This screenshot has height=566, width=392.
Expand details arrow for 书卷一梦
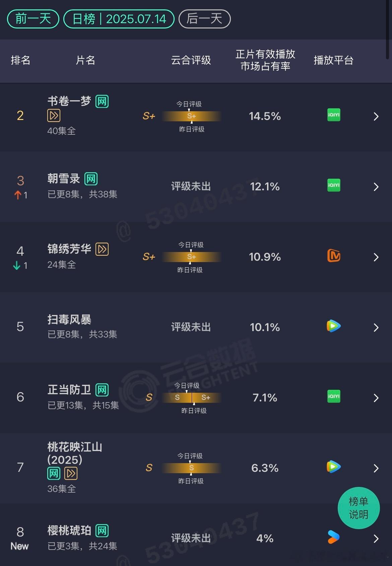coord(376,117)
